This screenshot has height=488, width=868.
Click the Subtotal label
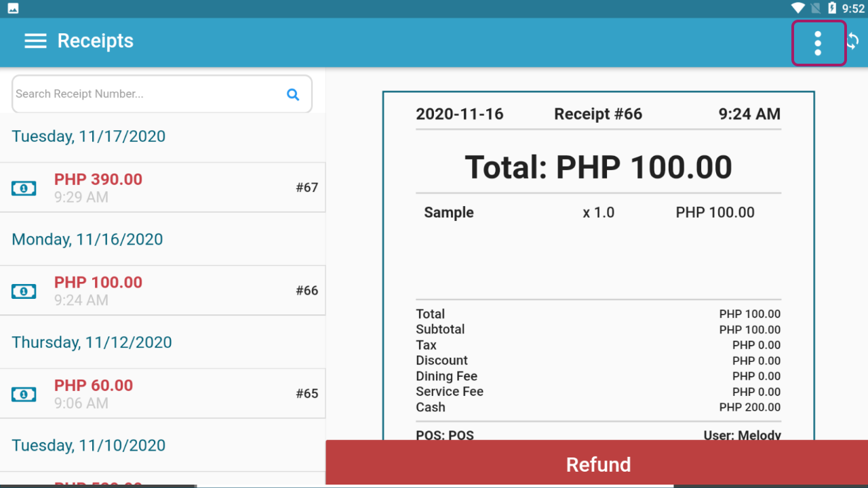coord(440,329)
